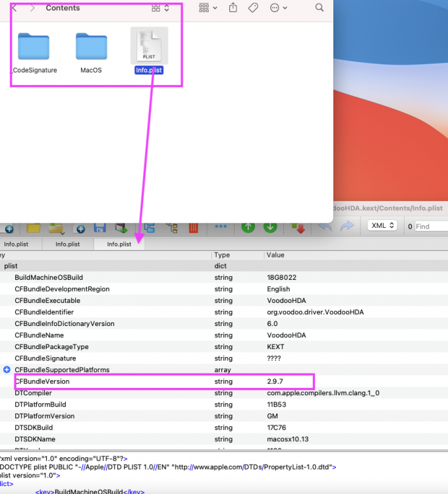Click the Value column header
Viewport: 448px width, 494px height.
click(x=275, y=255)
